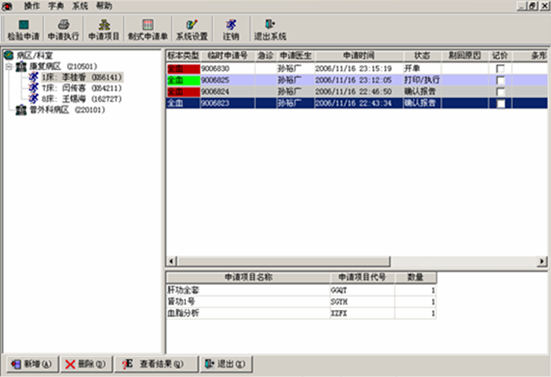This screenshot has width=551, height=377.
Task: Click the time 2006/11/16 23:15:19
Action: coord(353,69)
